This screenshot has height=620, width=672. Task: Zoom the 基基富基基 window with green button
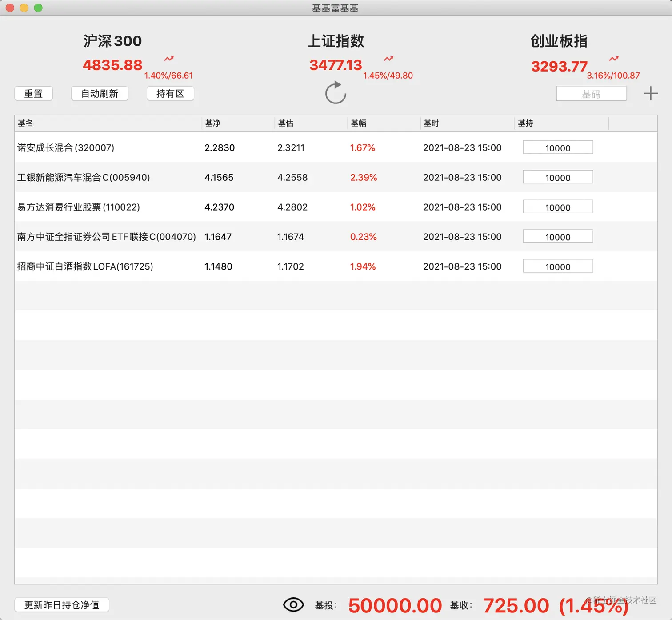point(38,8)
